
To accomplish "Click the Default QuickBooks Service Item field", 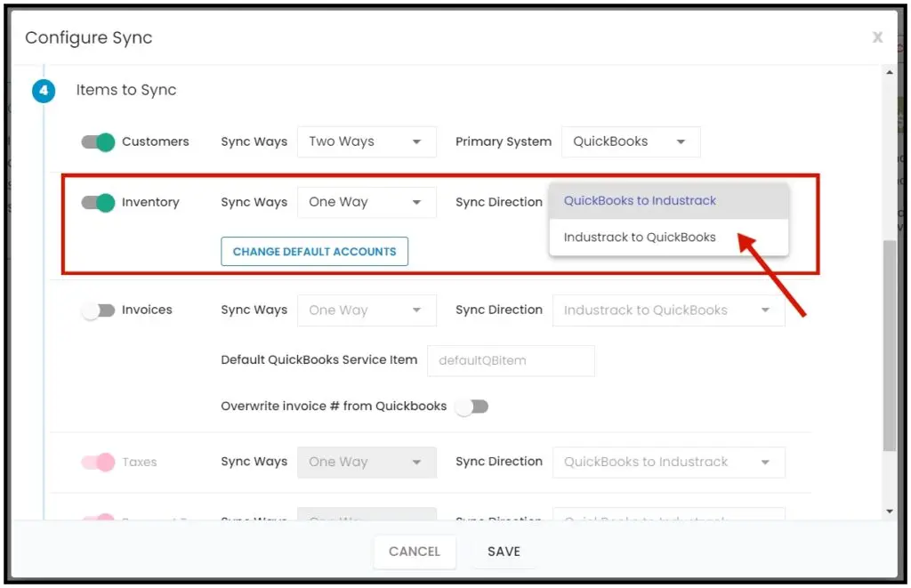I will [x=511, y=361].
